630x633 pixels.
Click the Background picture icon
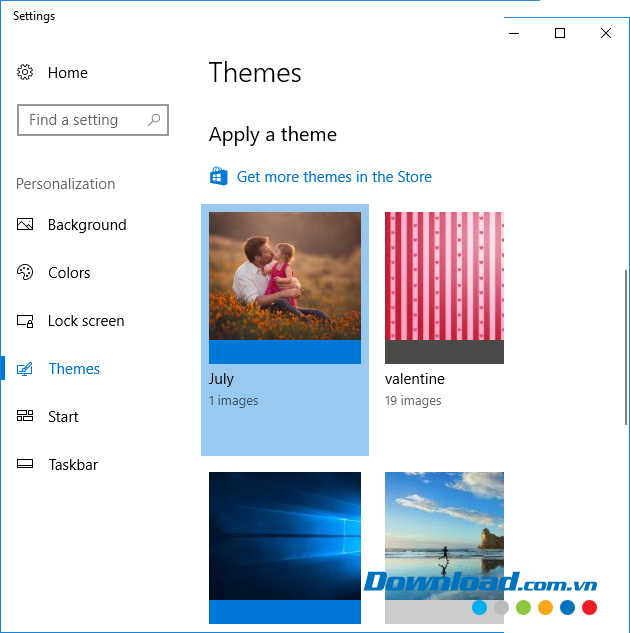point(25,224)
